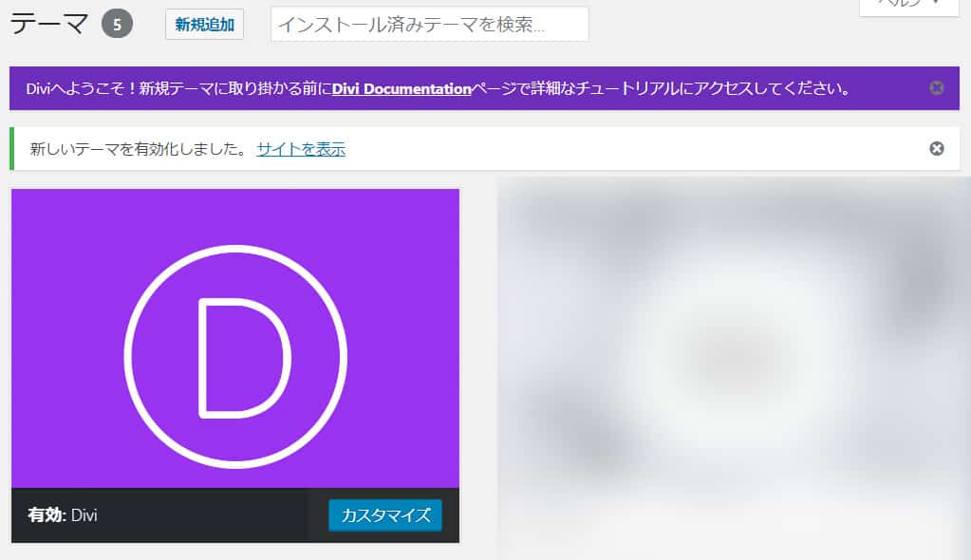Viewport: 971px width, 560px height.
Task: Focus the インストール済みテーマを検索 search field
Action: [x=430, y=24]
